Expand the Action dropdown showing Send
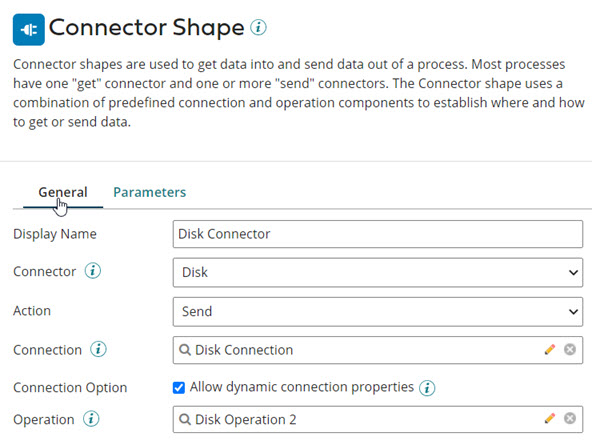592x445 pixels. 378,312
